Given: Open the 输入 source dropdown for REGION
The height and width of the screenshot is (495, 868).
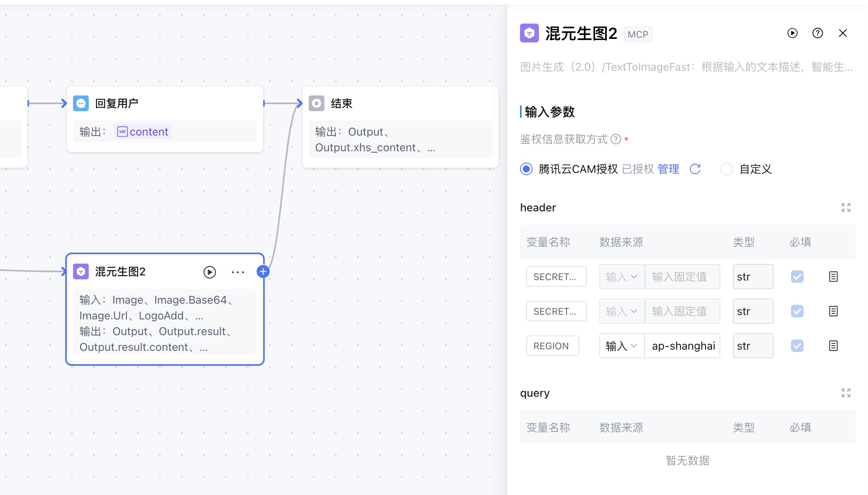Looking at the screenshot, I should click(x=621, y=346).
